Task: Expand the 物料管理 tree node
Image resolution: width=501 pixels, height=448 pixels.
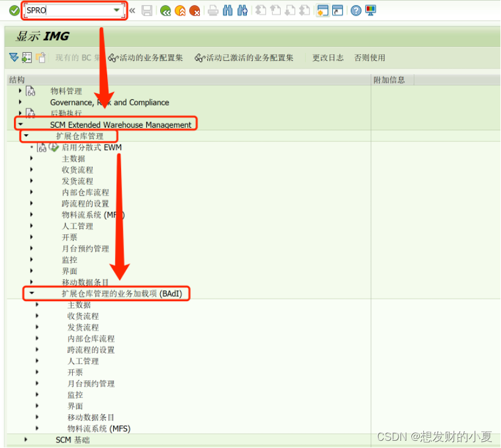Action: click(x=20, y=91)
